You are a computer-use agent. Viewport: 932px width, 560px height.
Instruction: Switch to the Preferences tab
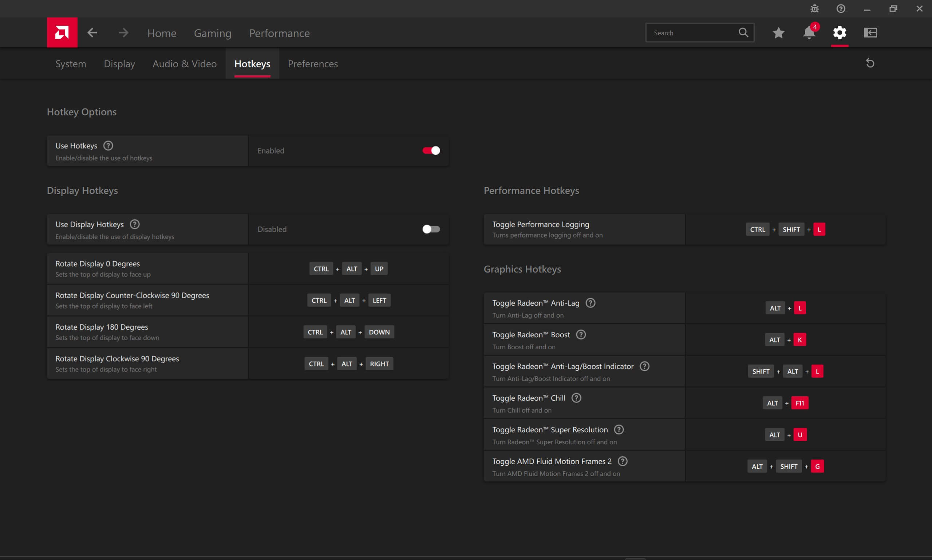point(313,64)
